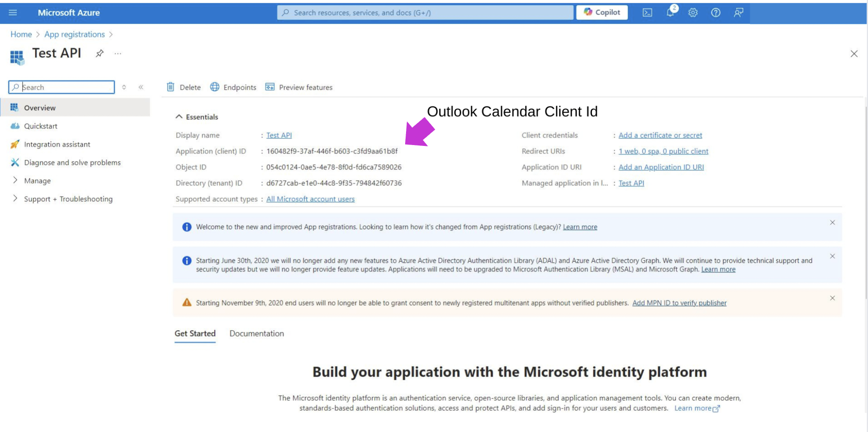Image resolution: width=868 pixels, height=432 pixels.
Task: Go to Home in the breadcrumb
Action: coord(21,34)
